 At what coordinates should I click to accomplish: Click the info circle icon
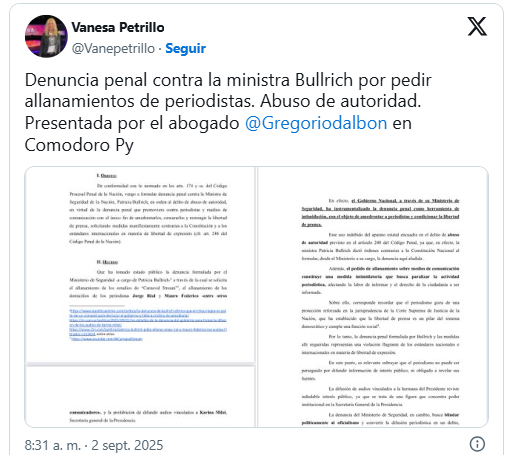pyautogui.click(x=477, y=444)
